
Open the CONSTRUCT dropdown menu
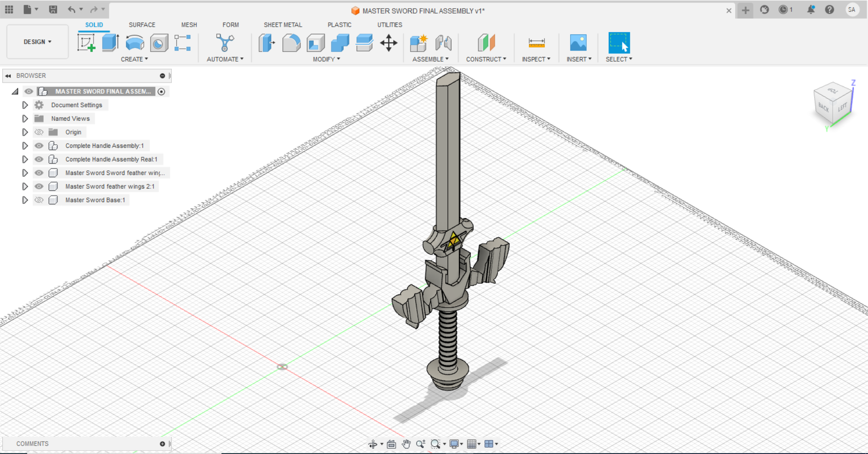point(486,59)
